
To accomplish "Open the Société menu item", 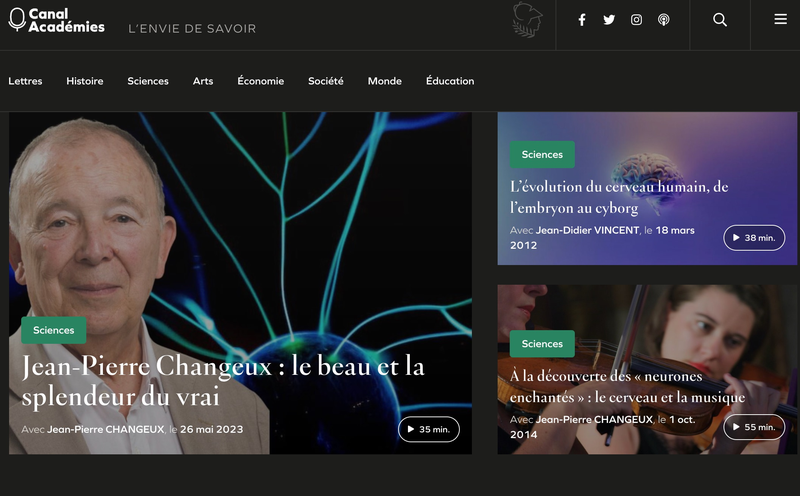I will (x=326, y=81).
